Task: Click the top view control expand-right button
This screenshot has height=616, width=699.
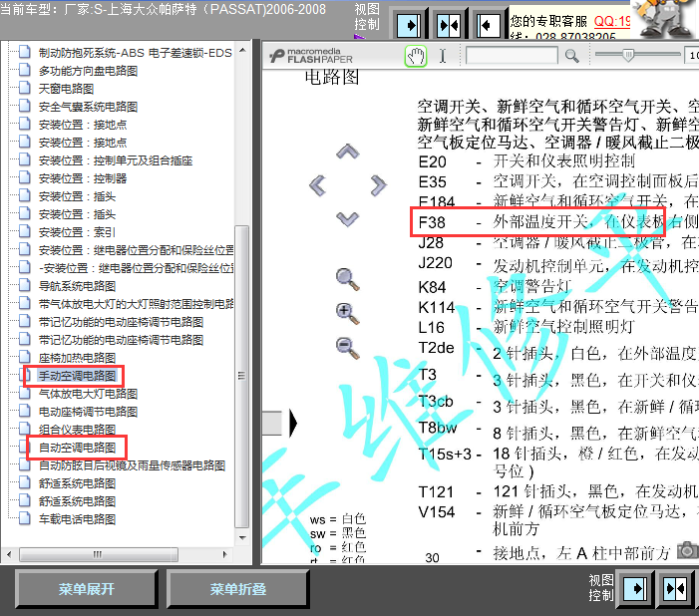Action: [409, 25]
